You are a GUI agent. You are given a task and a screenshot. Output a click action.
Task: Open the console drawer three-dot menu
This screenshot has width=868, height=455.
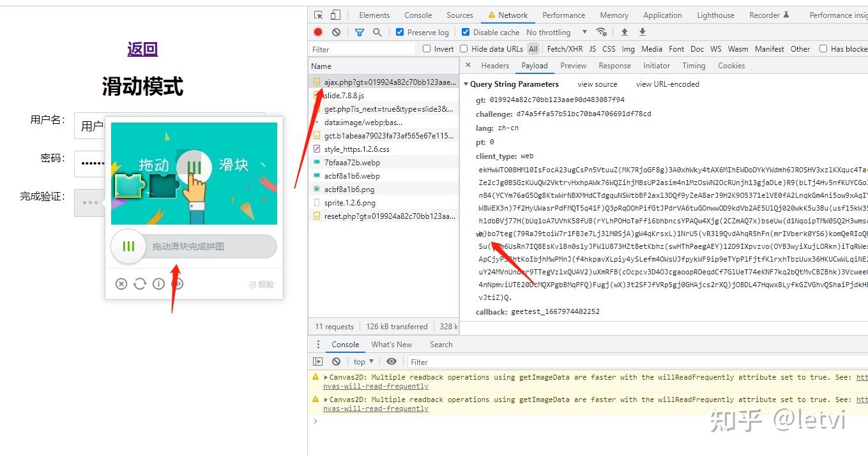[318, 344]
